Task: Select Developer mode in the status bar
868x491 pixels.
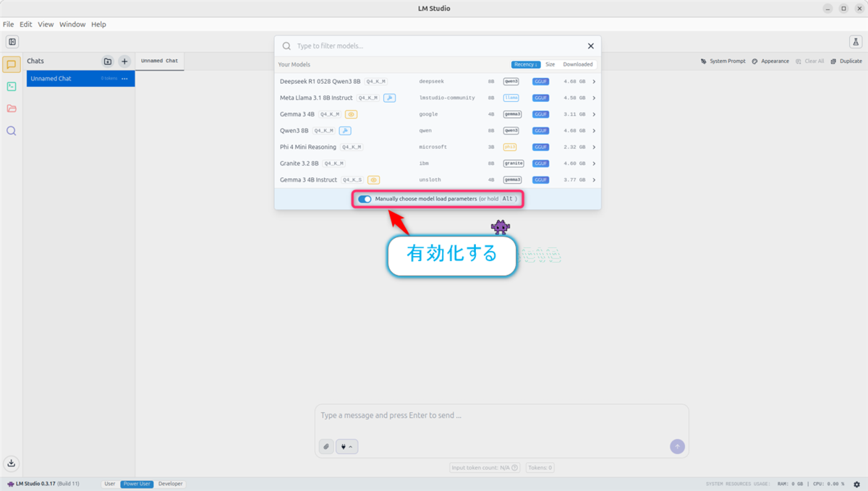Action: [x=170, y=484]
